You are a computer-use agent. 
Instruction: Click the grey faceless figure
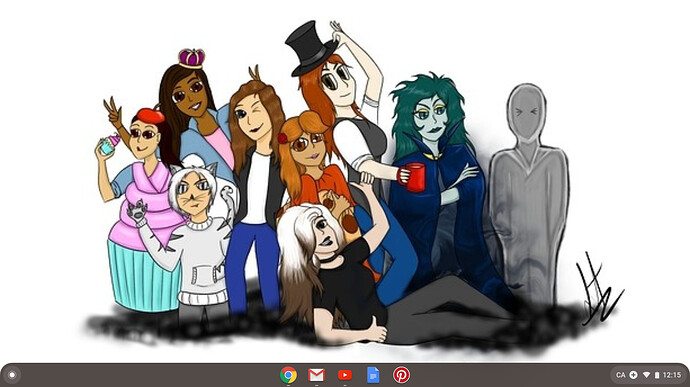[528, 194]
